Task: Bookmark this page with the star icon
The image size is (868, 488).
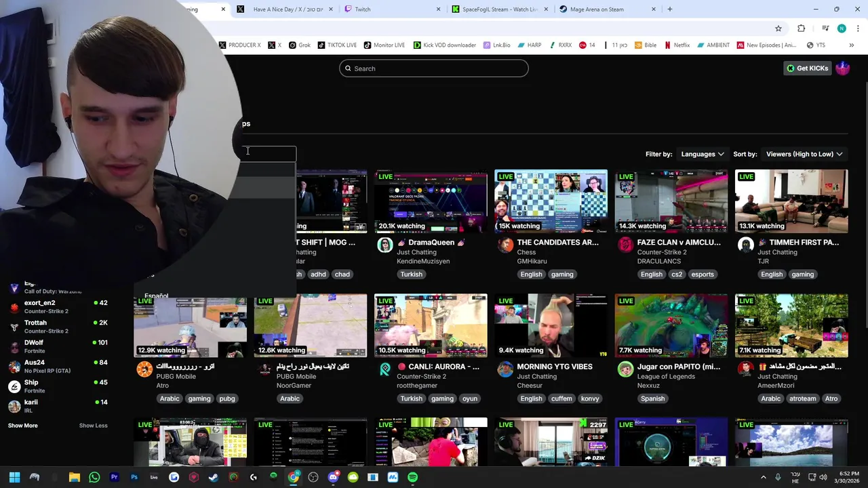Action: tap(778, 28)
